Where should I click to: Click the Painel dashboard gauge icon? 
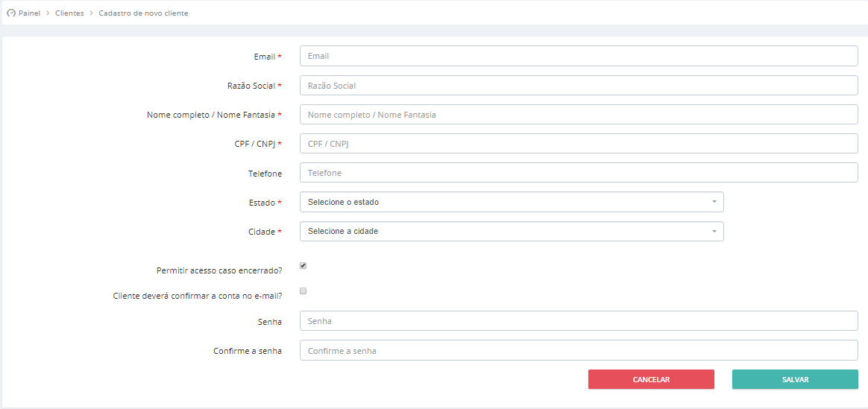point(11,13)
